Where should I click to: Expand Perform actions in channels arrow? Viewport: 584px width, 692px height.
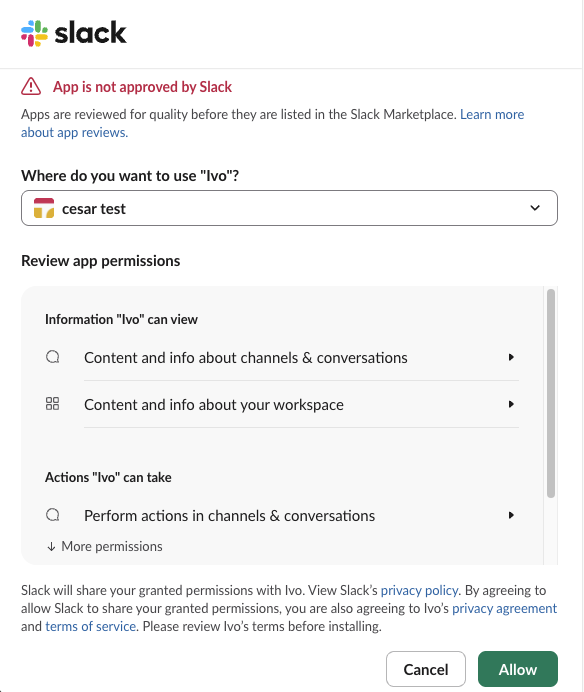[x=511, y=515]
